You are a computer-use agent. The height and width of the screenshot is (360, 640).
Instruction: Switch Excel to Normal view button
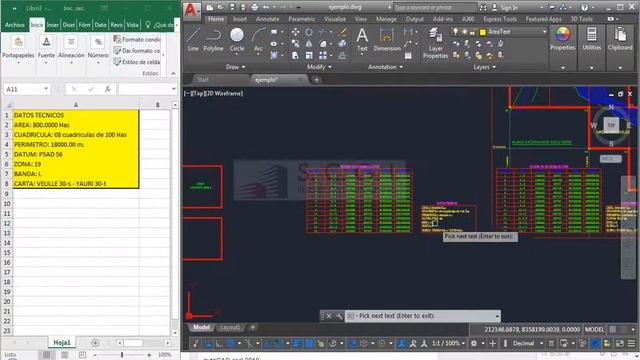coord(47,355)
